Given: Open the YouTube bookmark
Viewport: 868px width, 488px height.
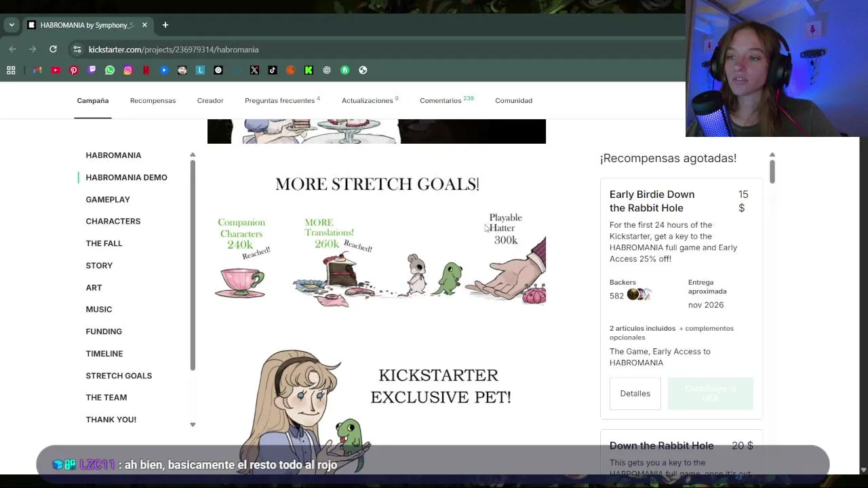Looking at the screenshot, I should tap(56, 70).
